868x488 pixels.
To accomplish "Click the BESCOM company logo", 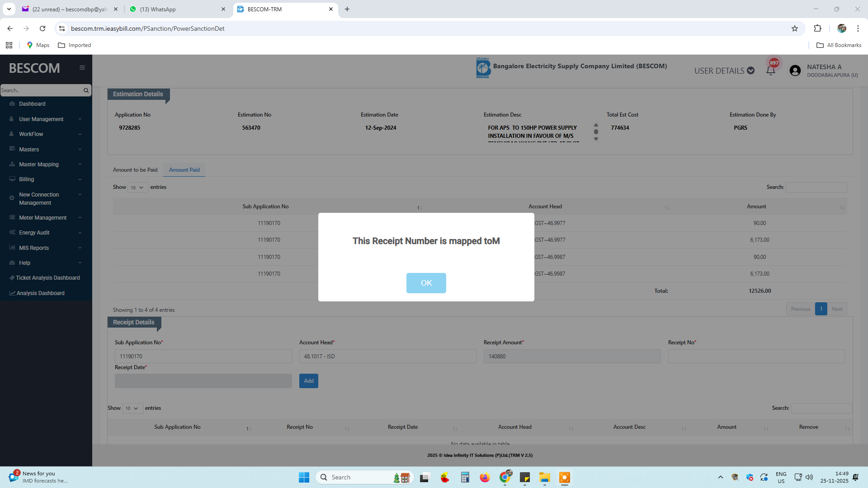I will click(483, 68).
